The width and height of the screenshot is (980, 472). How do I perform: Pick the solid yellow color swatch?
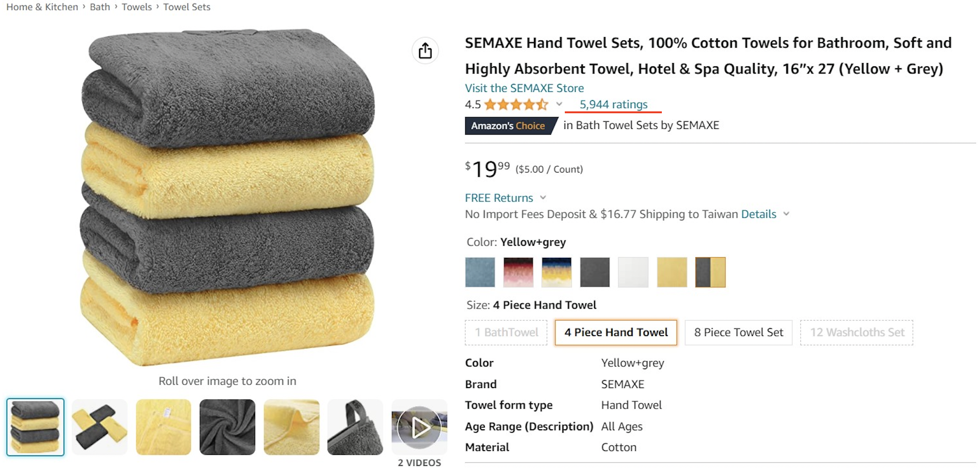click(x=672, y=272)
